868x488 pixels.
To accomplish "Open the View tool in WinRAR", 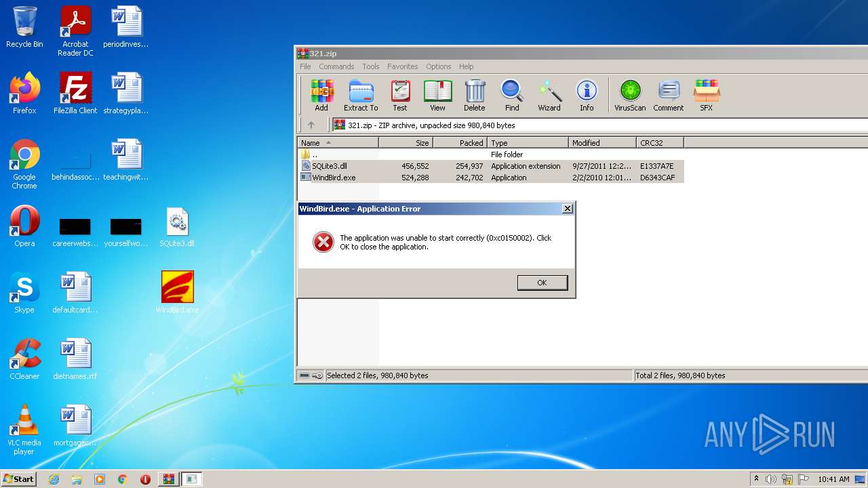I will click(438, 96).
